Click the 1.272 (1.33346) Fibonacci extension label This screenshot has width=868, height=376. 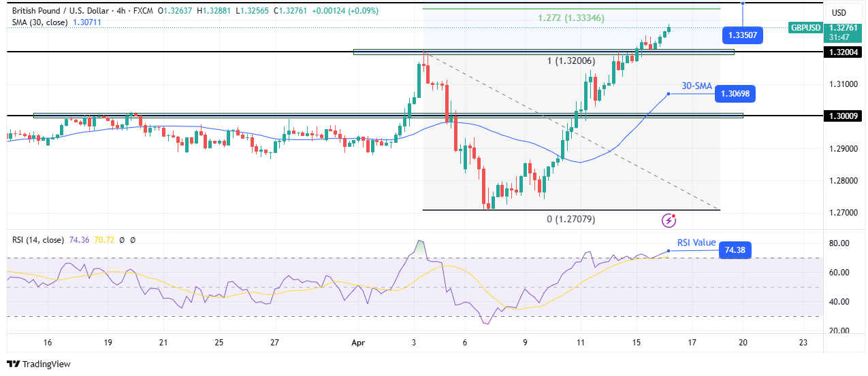tap(570, 18)
